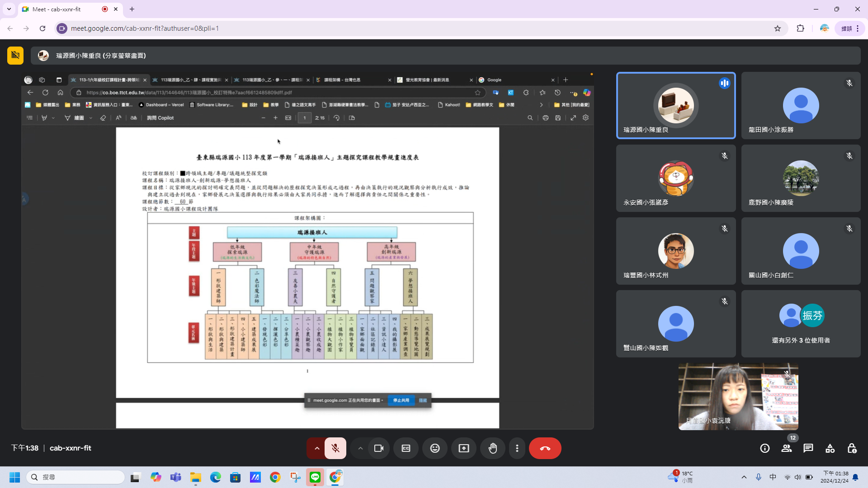Open File Explorer from taskbar
The height and width of the screenshot is (488, 868).
click(x=195, y=477)
